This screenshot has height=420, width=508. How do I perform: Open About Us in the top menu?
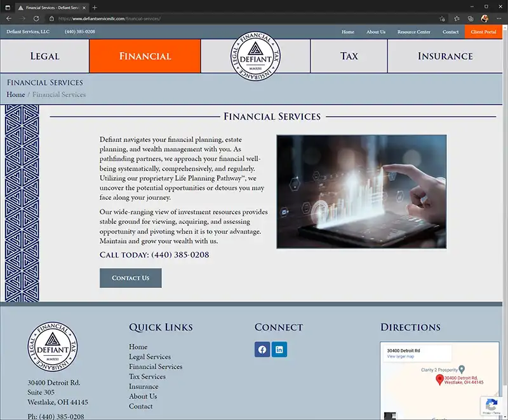[x=376, y=32]
